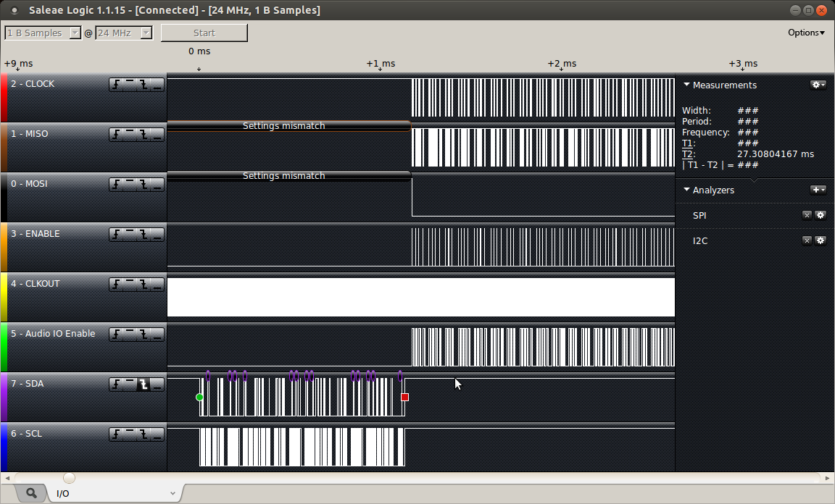The height and width of the screenshot is (504, 835).
Task: Toggle falling edge trigger on ENABLE channel
Action: pyautogui.click(x=144, y=235)
